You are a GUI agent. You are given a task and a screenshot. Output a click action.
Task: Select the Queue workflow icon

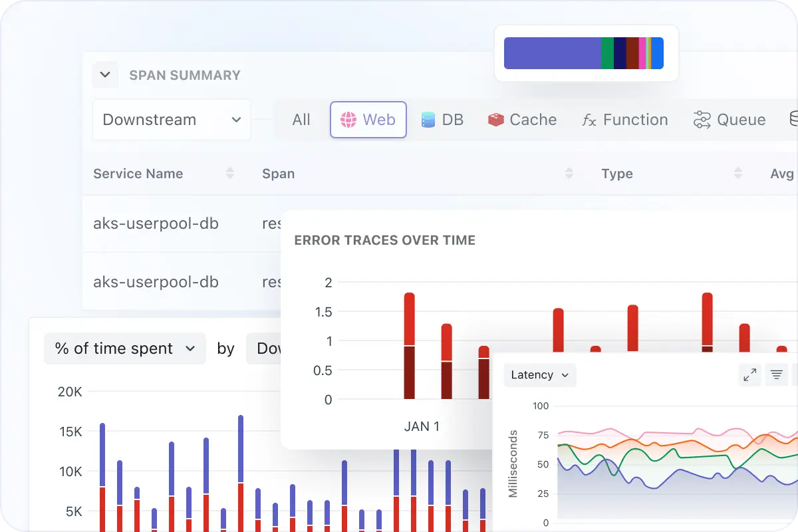click(701, 120)
